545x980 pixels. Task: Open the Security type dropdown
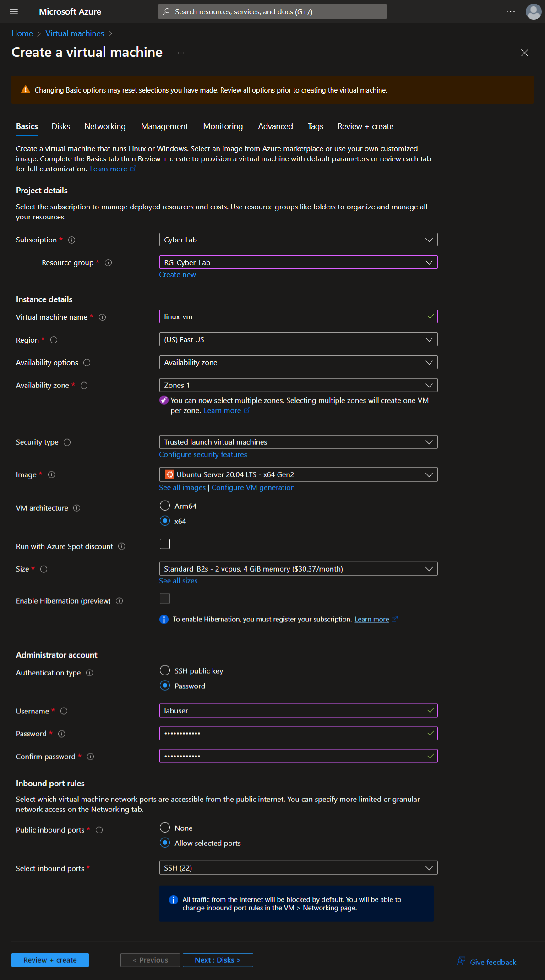tap(298, 442)
